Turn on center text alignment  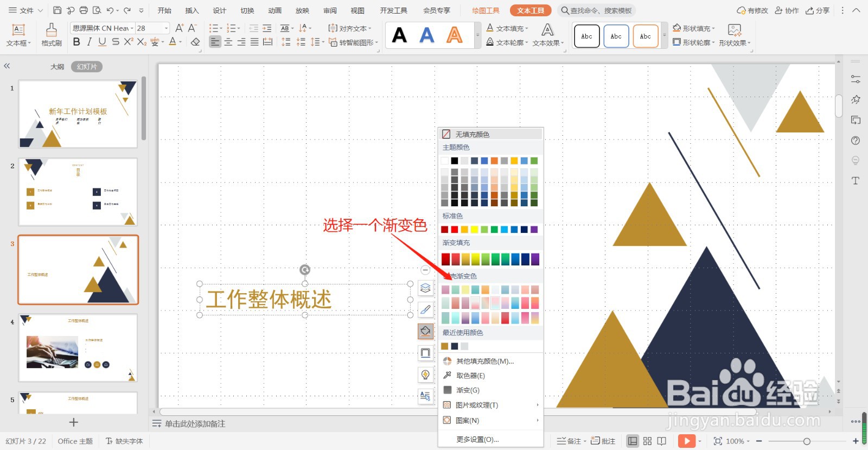click(228, 42)
